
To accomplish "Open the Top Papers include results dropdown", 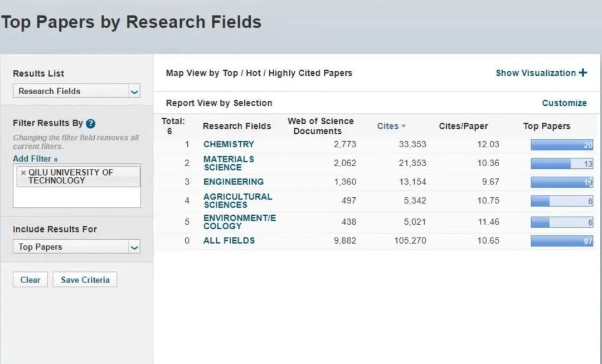I will 134,247.
